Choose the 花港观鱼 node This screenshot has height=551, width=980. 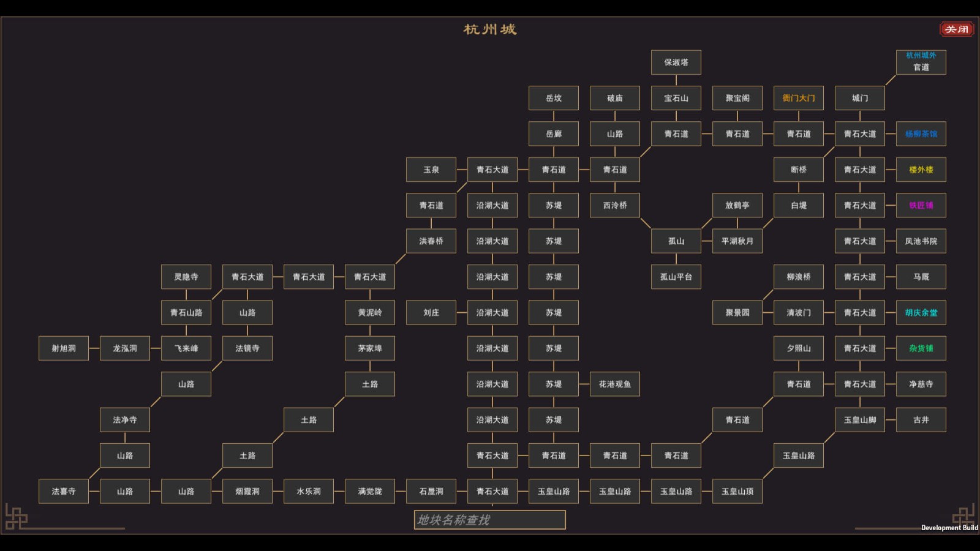coord(615,384)
